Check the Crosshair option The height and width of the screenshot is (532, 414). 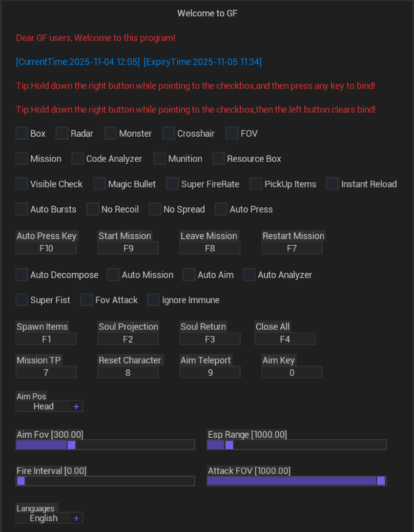tap(169, 134)
